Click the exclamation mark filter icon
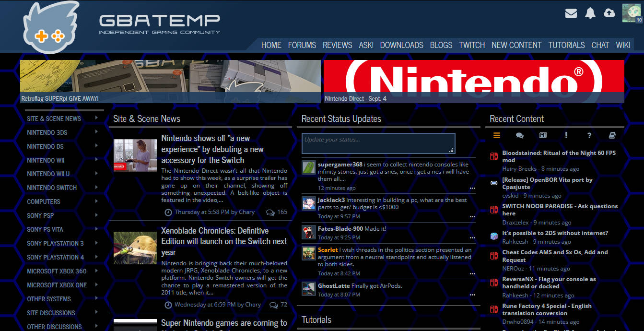The image size is (644, 331). (566, 136)
